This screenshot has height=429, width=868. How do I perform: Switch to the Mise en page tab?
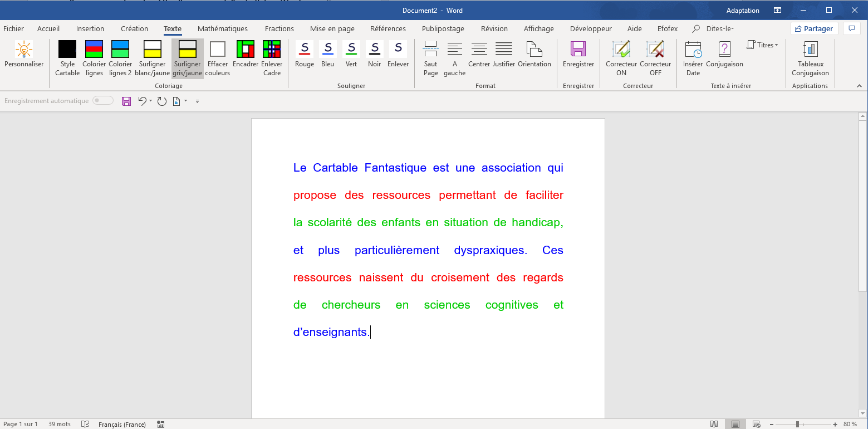332,28
